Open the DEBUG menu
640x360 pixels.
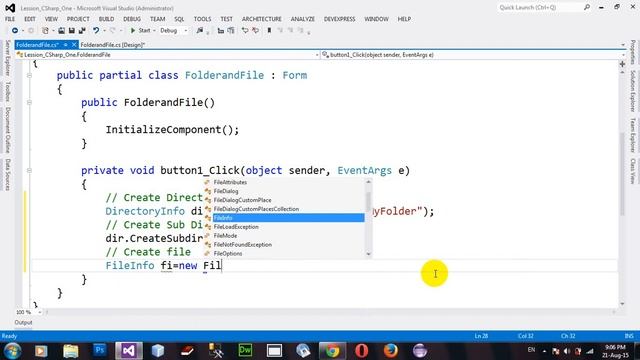tap(132, 19)
